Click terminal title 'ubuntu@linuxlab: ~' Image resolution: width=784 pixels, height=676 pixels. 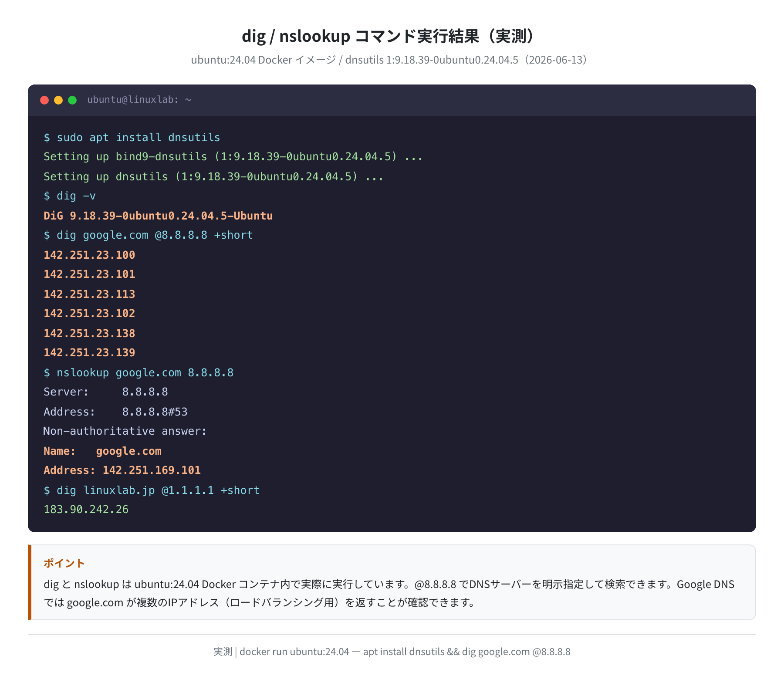point(139,100)
